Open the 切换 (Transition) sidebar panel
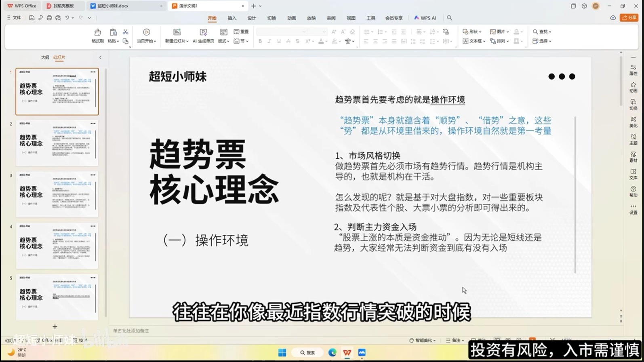The height and width of the screenshot is (362, 644). [x=633, y=105]
